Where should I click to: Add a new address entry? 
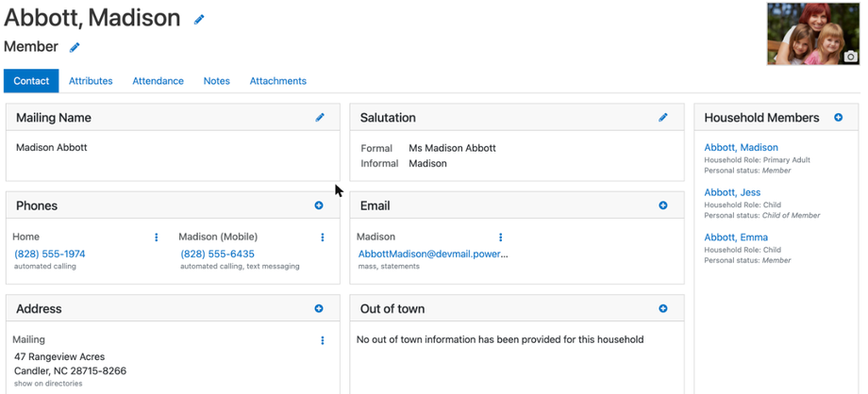click(319, 308)
